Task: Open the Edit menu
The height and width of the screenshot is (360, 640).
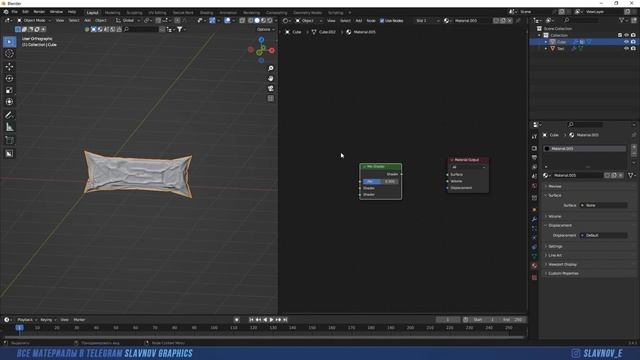Action: click(x=25, y=12)
